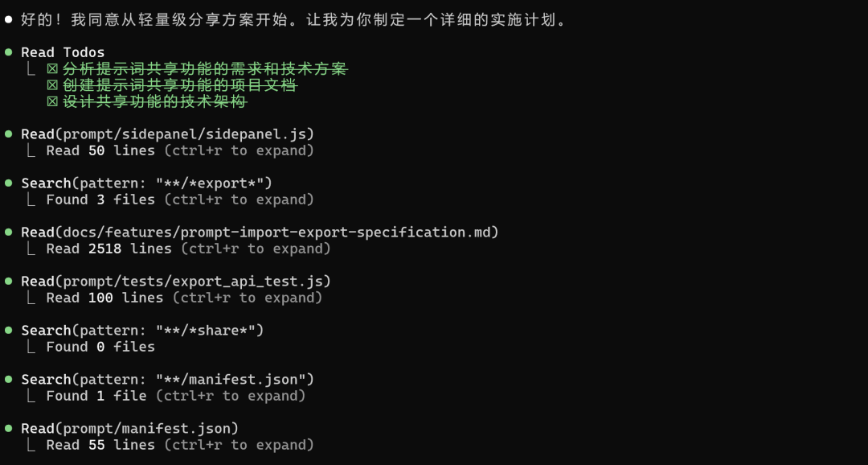Viewport: 868px width, 465px height.
Task: Click the green bullet beside Read prompt/manifest.json
Action: click(8, 428)
